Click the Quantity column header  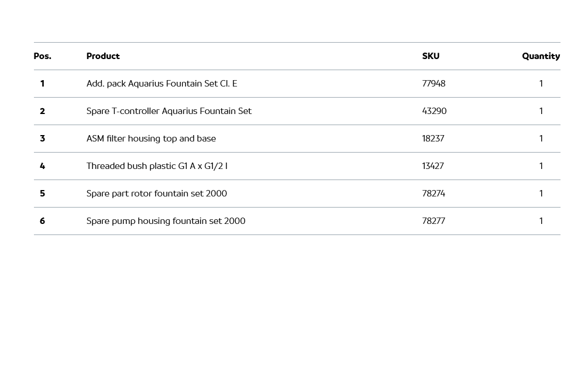541,56
